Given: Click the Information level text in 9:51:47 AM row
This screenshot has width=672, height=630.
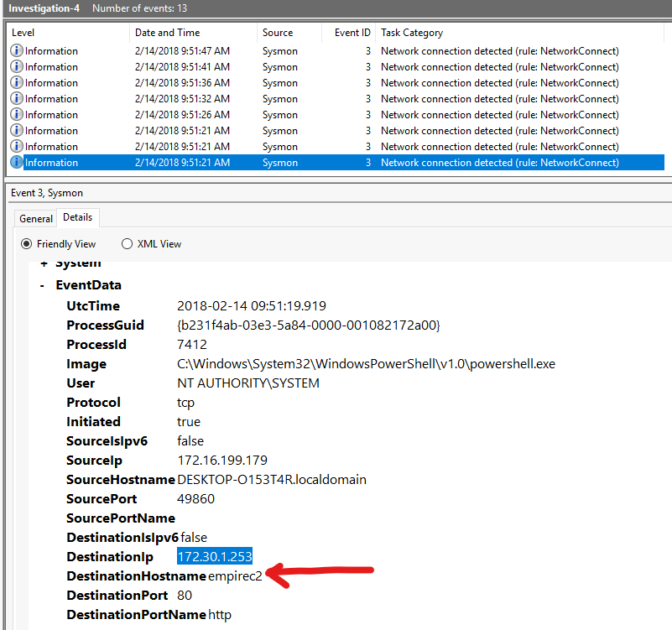Looking at the screenshot, I should coord(51,51).
